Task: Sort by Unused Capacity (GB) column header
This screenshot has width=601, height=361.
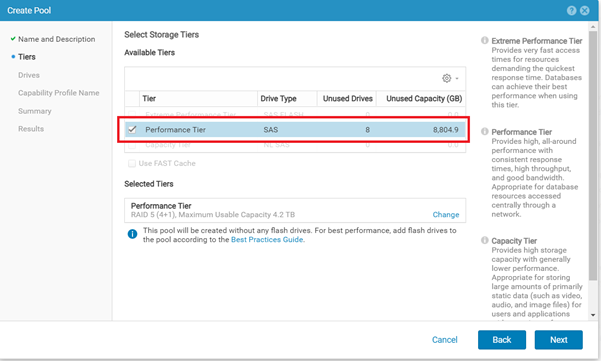Action: 421,98
